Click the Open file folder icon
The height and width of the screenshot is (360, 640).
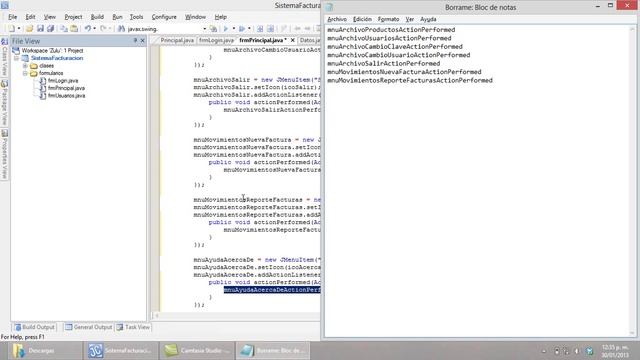click(29, 29)
